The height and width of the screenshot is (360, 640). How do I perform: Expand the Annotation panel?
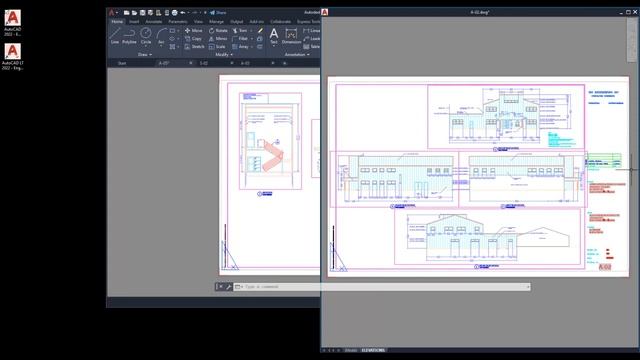(x=297, y=55)
